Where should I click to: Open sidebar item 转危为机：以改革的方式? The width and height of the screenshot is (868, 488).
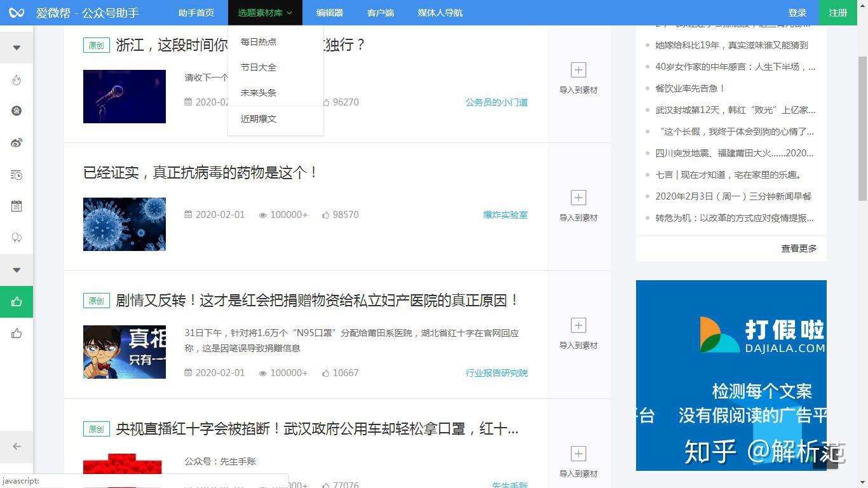tap(735, 218)
